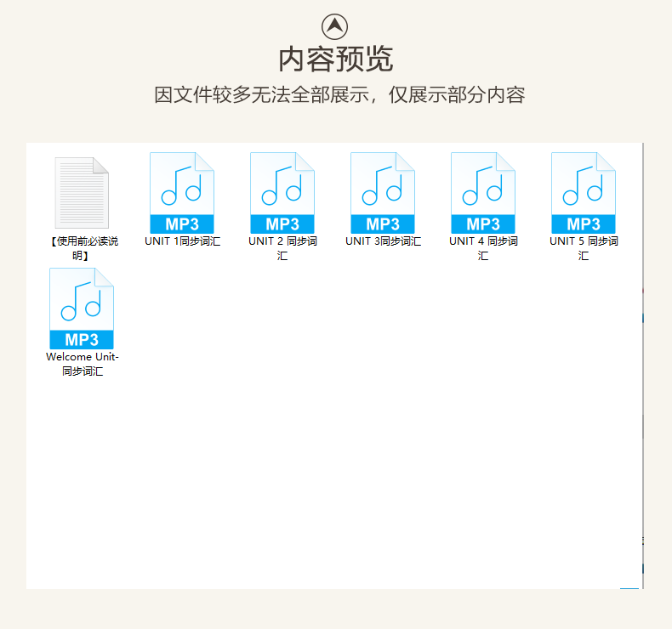
Task: Click the file name UNIT 3同步词汇
Action: (383, 241)
